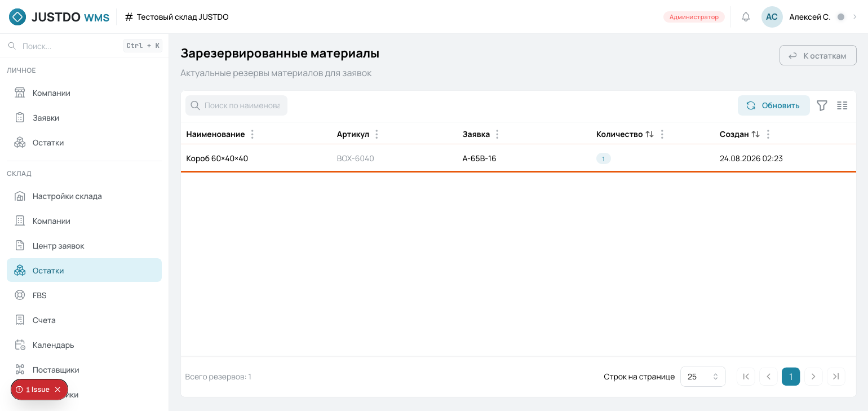This screenshot has height=411, width=868.
Task: Open Наименование column options menu
Action: 253,134
